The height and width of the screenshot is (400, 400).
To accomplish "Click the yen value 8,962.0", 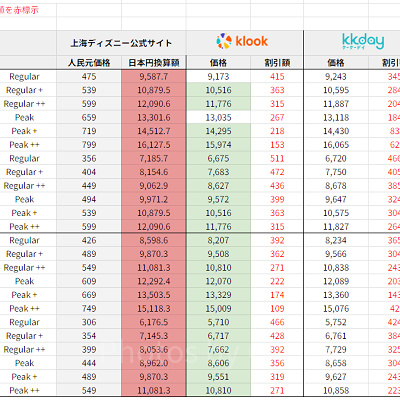I will (x=154, y=363).
